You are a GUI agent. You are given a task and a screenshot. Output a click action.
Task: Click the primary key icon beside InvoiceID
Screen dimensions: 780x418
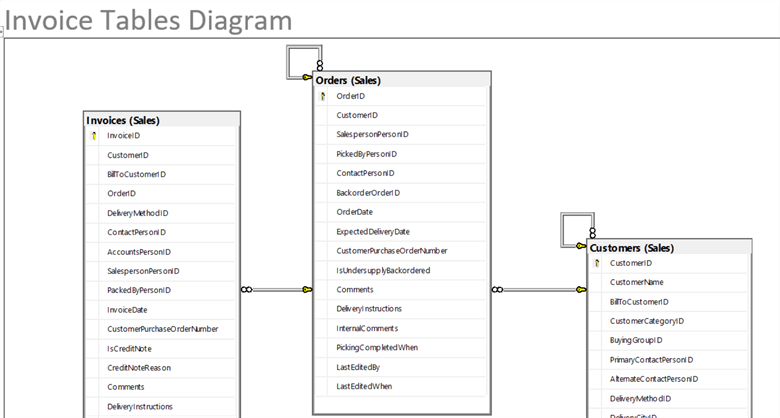[92, 136]
